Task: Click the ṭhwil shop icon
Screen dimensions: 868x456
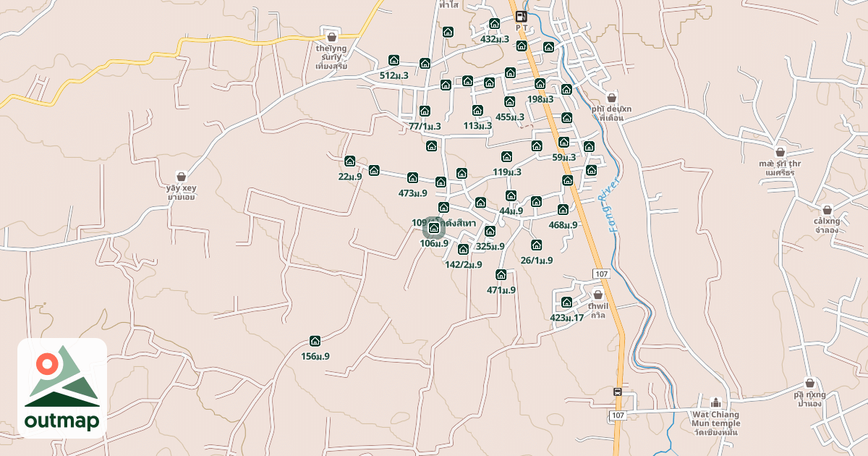Action: (598, 295)
